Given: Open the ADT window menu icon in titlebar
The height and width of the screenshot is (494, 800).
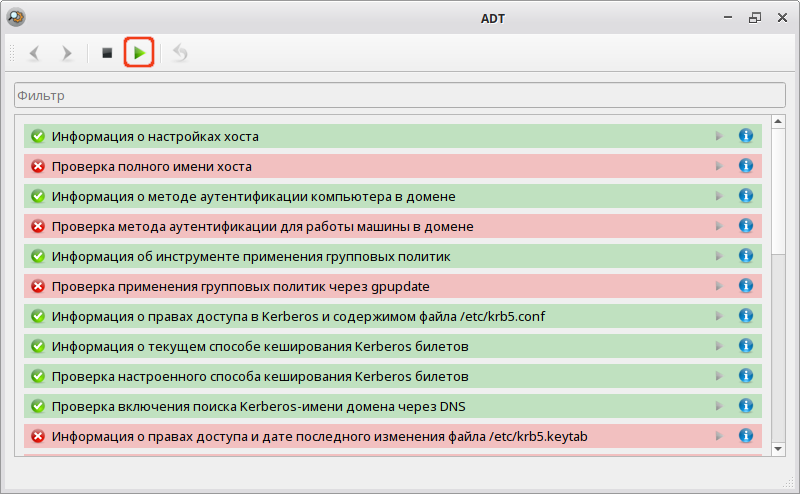Looking at the screenshot, I should 15,17.
